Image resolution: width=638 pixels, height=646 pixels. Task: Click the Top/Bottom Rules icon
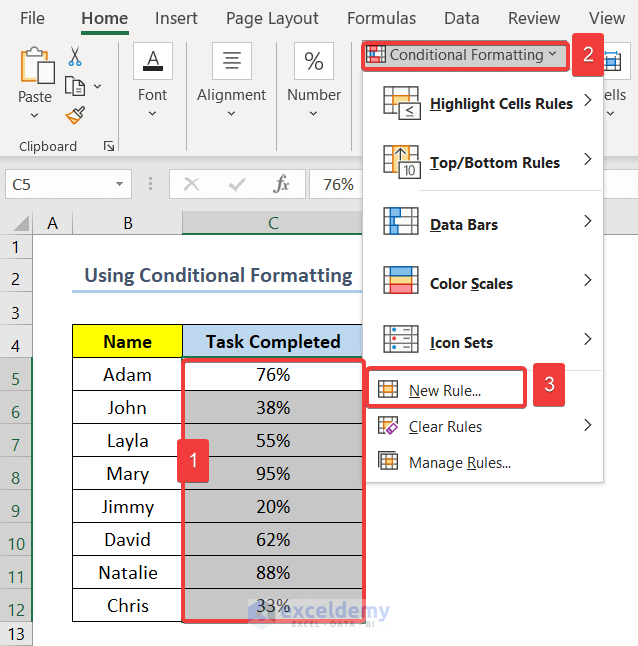(402, 162)
